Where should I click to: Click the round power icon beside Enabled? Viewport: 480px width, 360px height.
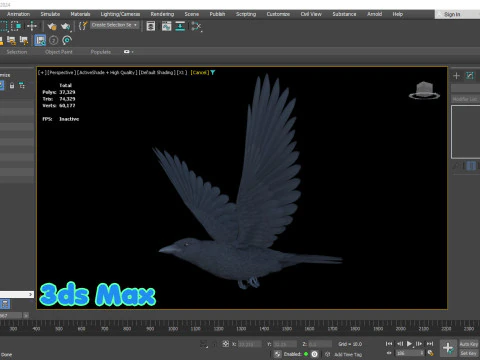[x=314, y=354]
